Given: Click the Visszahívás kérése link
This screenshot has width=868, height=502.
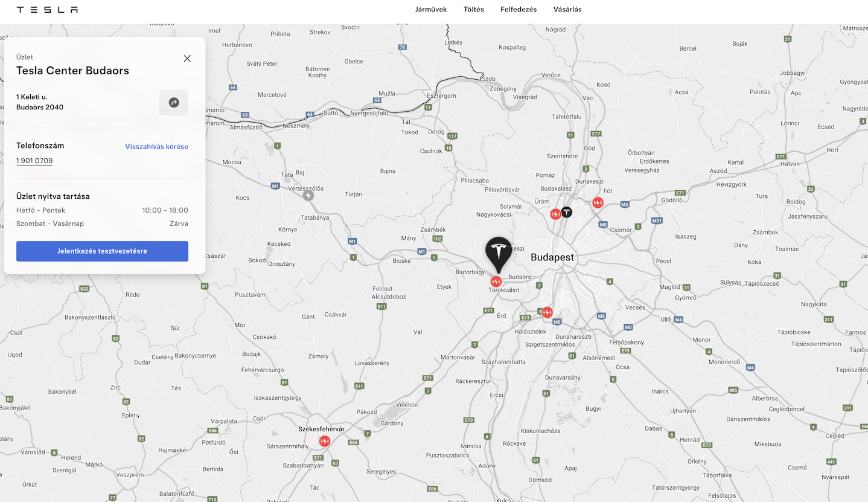Looking at the screenshot, I should [156, 147].
